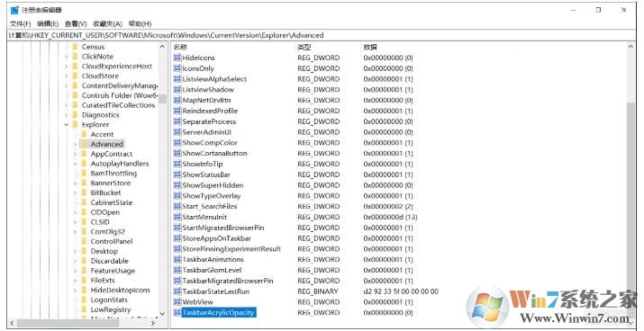The image size is (644, 331).
Task: Expand the CloudExperienceHost tree node
Action: (x=66, y=67)
